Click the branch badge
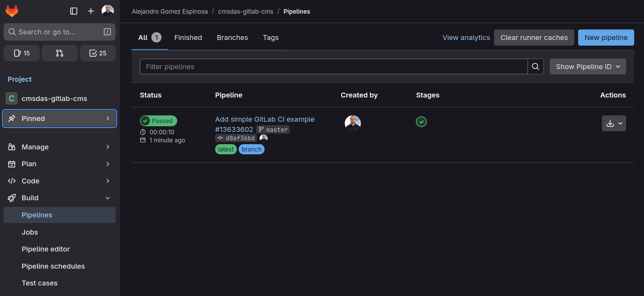644x296 pixels. click(x=252, y=149)
